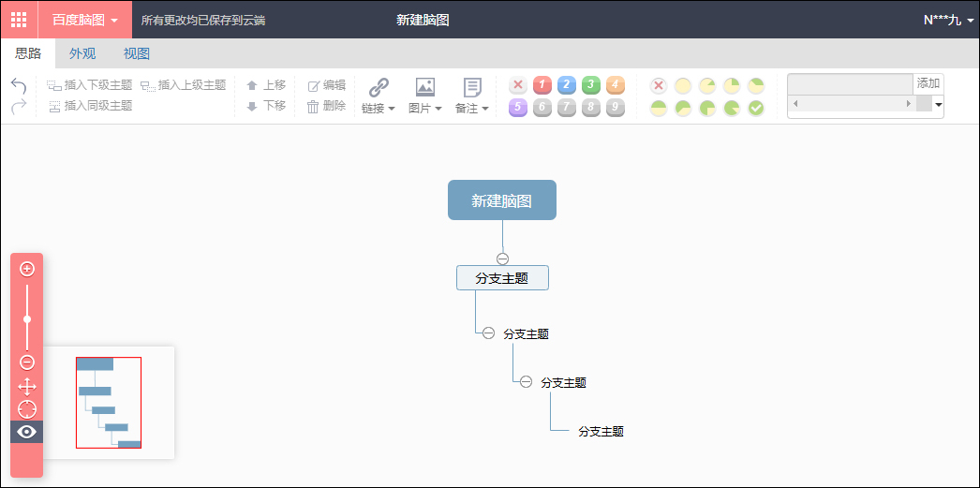Switch to the 视图 tab
The height and width of the screenshot is (488, 980).
[x=136, y=53]
